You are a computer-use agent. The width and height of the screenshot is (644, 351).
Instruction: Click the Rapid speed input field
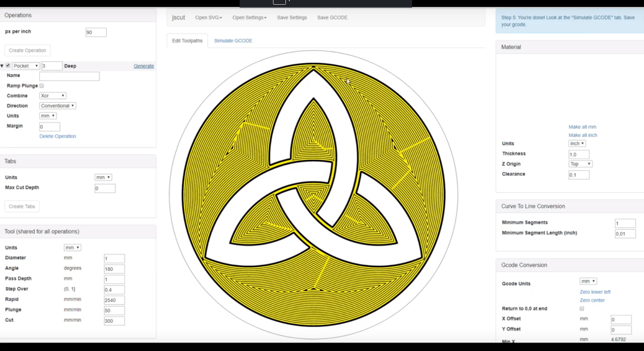pos(114,300)
